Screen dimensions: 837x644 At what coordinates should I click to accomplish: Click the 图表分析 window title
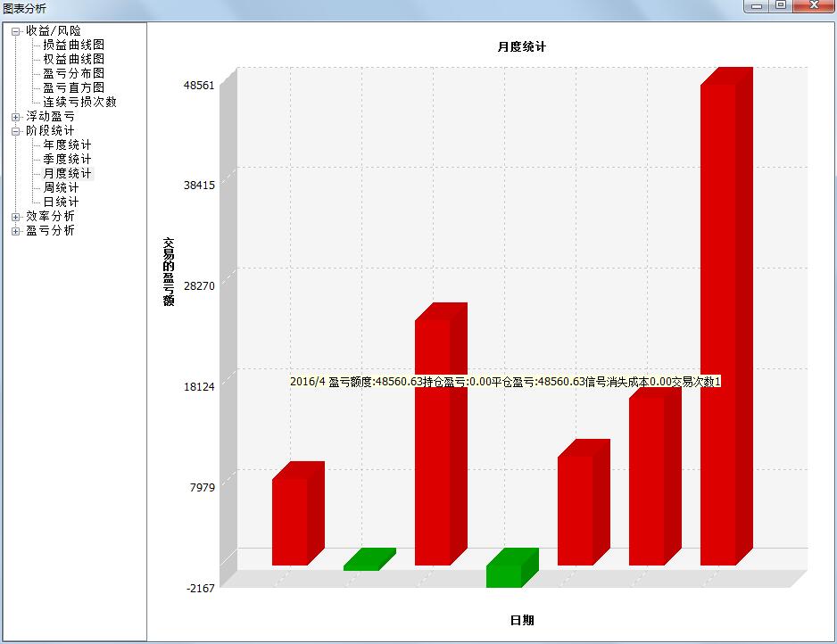[25, 9]
